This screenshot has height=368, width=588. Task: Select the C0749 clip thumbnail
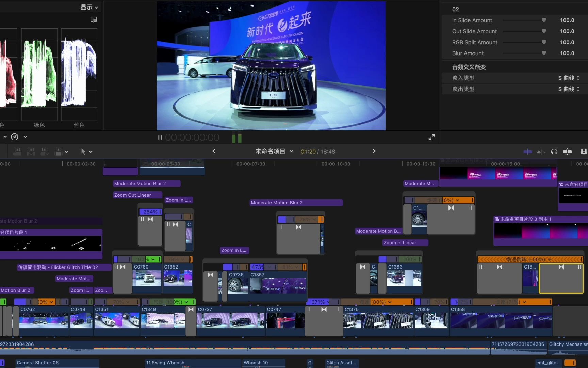(81, 321)
